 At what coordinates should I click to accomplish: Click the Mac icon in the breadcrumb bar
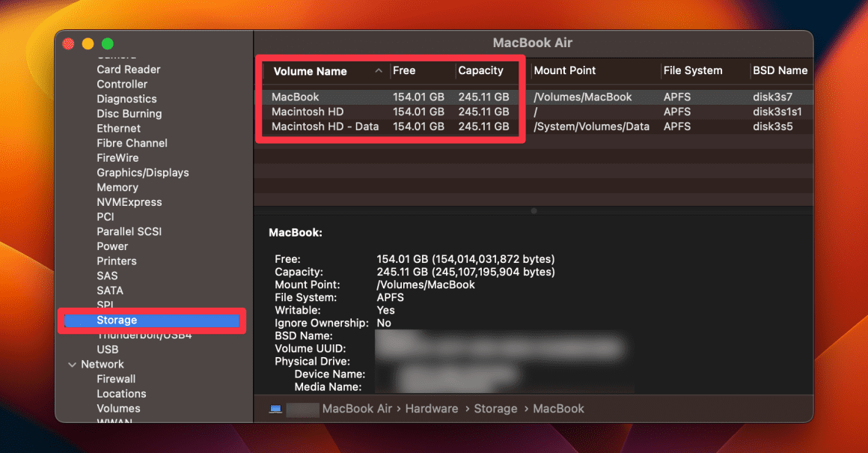pos(275,409)
